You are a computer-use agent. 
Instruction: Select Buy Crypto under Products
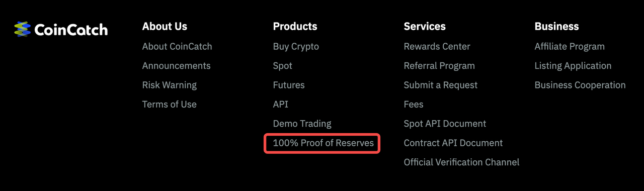(x=296, y=46)
